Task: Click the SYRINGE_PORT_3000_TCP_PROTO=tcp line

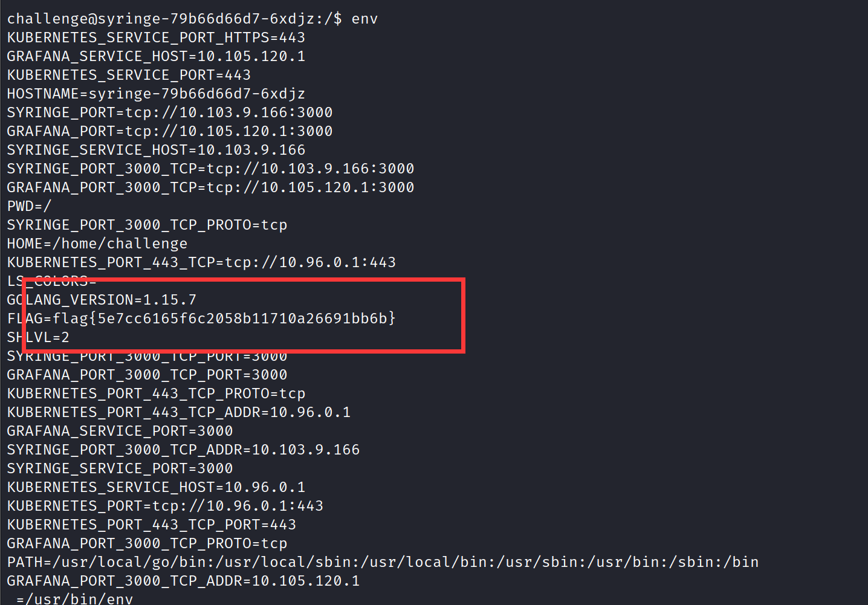Action: pos(147,225)
